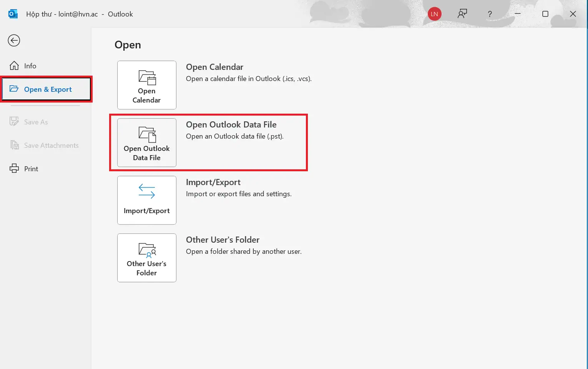Click 'Open a folder shared by another user' text
The height and width of the screenshot is (369, 588).
point(244,252)
